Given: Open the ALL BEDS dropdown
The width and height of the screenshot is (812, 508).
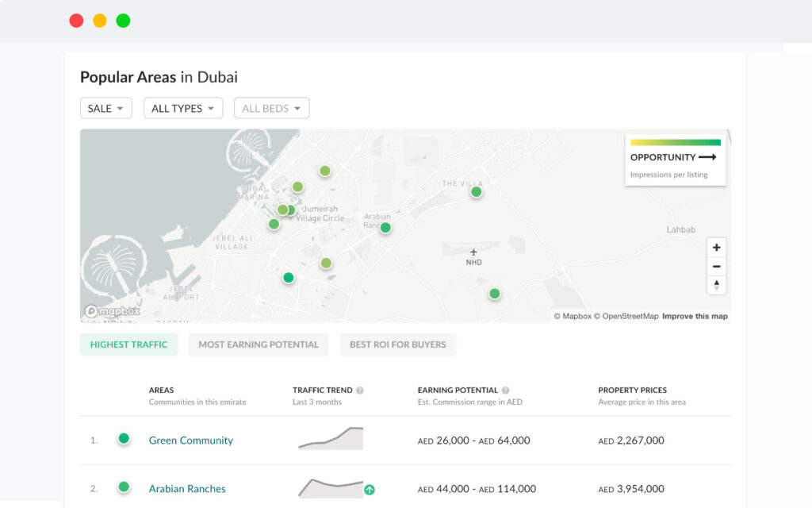Looking at the screenshot, I should (271, 108).
